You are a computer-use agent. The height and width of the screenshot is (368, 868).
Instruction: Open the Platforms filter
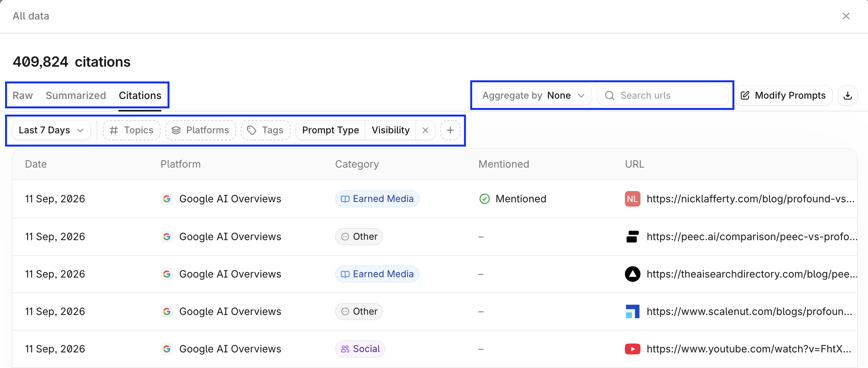(200, 130)
